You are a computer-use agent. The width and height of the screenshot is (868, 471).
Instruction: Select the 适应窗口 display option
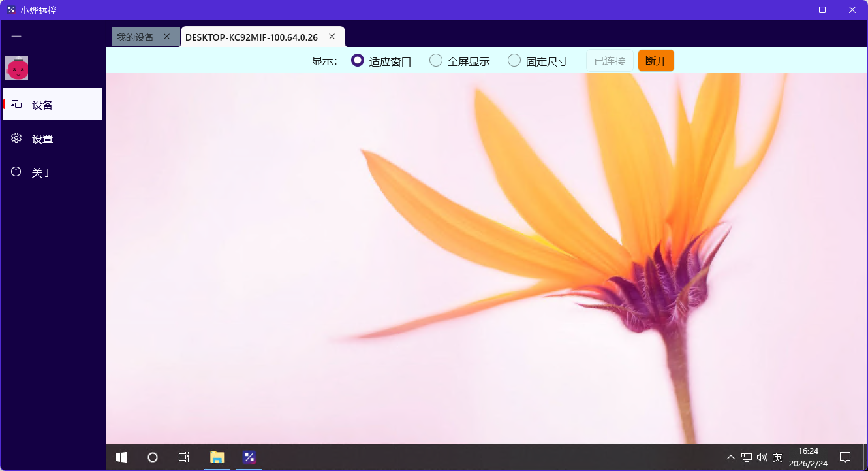[x=381, y=61]
